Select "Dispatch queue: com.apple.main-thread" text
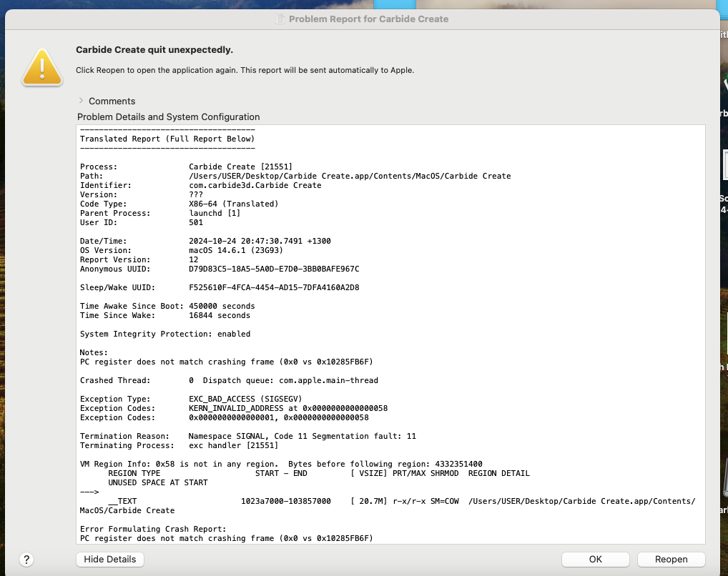Screen dimensions: 728x576 290,380
